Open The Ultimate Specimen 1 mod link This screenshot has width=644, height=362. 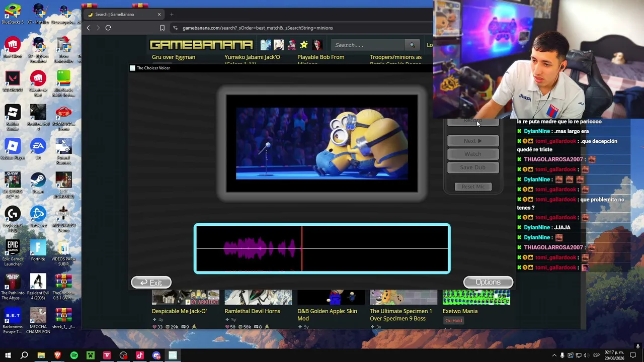401,314
